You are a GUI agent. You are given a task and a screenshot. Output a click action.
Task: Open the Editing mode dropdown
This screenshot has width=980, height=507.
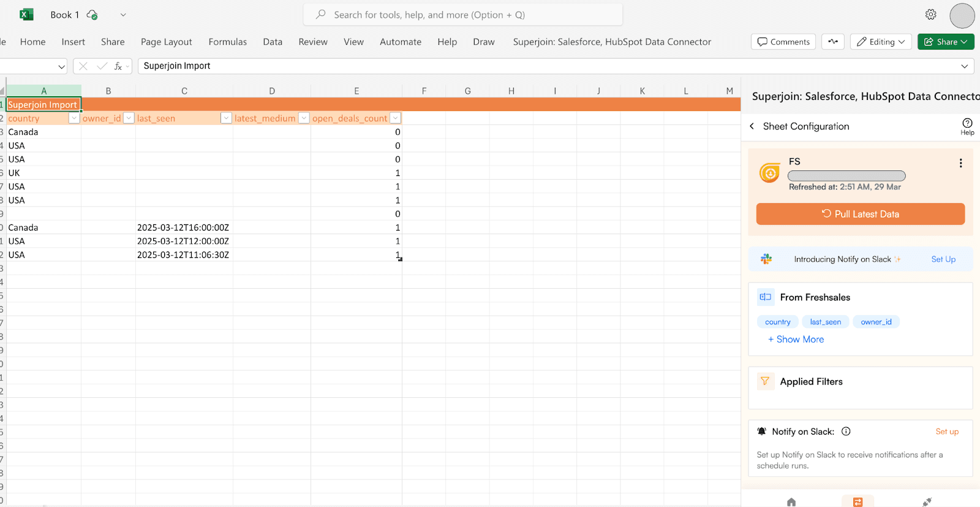[881, 42]
